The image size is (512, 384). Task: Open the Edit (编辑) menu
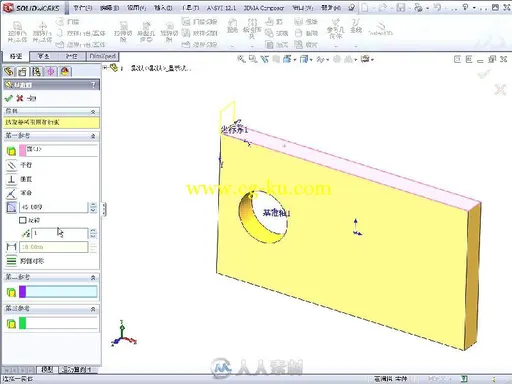coord(110,7)
